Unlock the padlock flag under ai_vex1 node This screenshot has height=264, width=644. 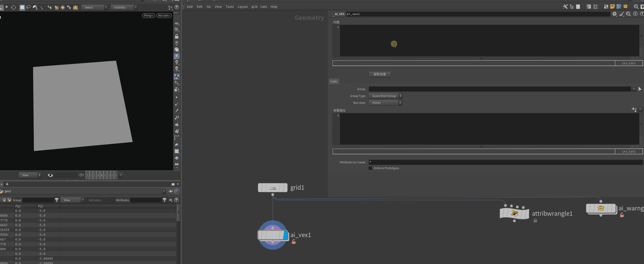click(x=294, y=242)
